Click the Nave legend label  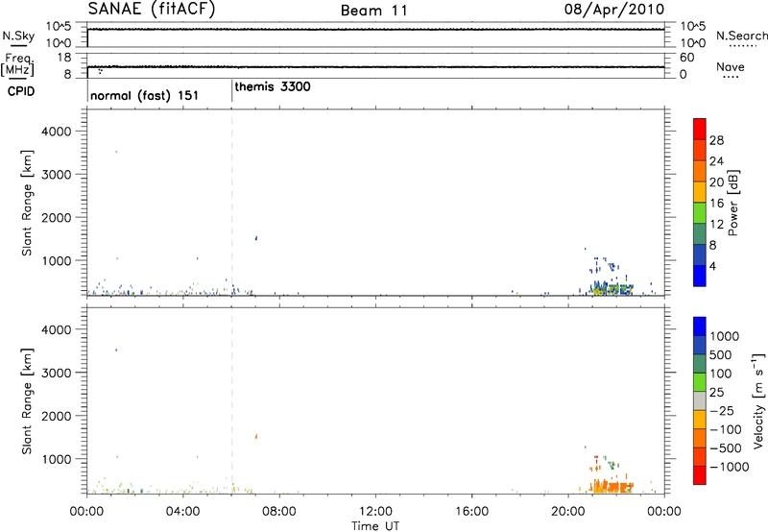731,66
